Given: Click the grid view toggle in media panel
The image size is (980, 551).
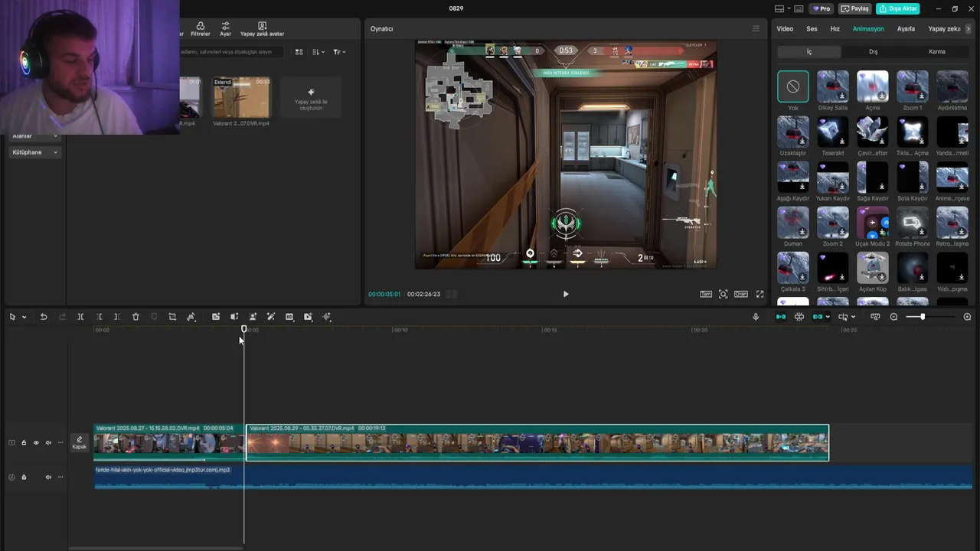Looking at the screenshot, I should (x=299, y=52).
